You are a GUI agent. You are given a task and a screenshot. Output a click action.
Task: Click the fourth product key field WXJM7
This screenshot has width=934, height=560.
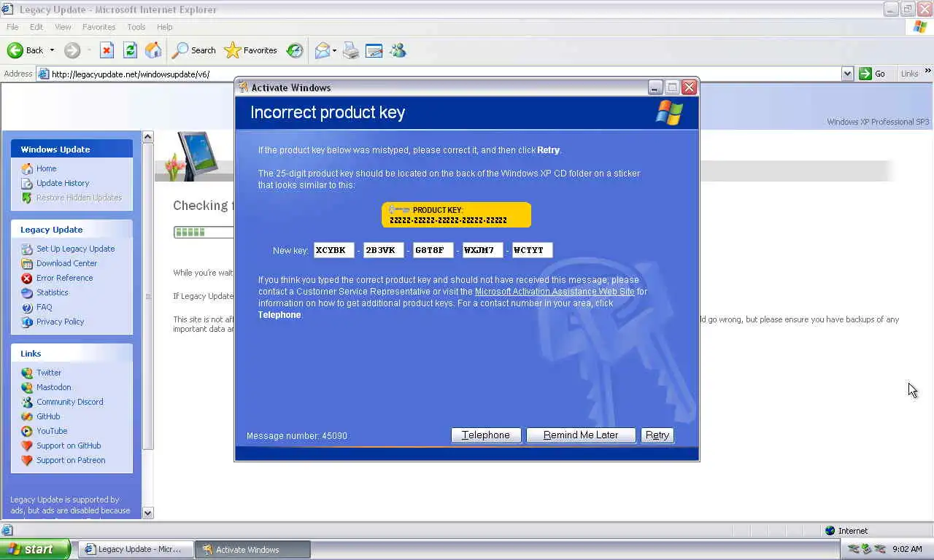point(483,250)
